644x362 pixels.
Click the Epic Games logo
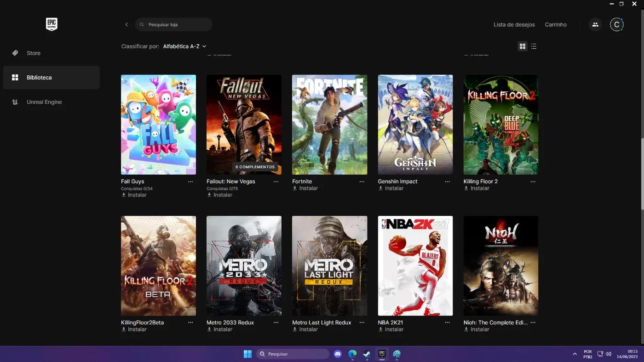[52, 24]
